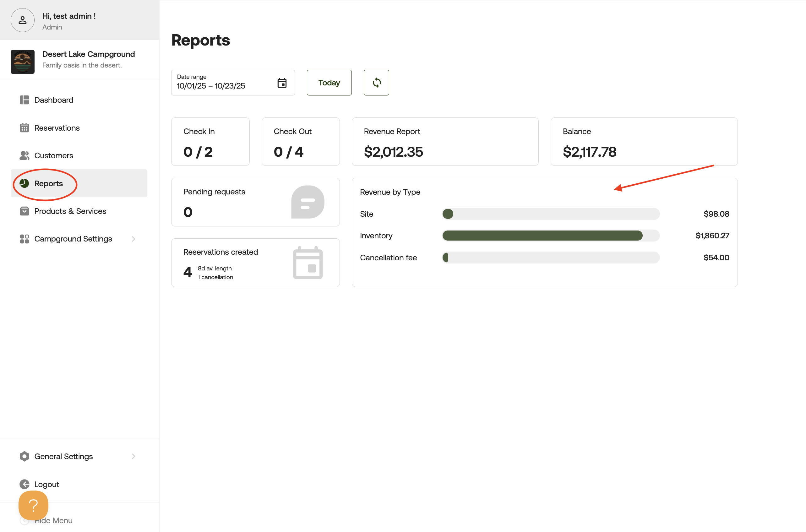Click the Reservations created calendar icon
The width and height of the screenshot is (806, 532).
tap(308, 263)
